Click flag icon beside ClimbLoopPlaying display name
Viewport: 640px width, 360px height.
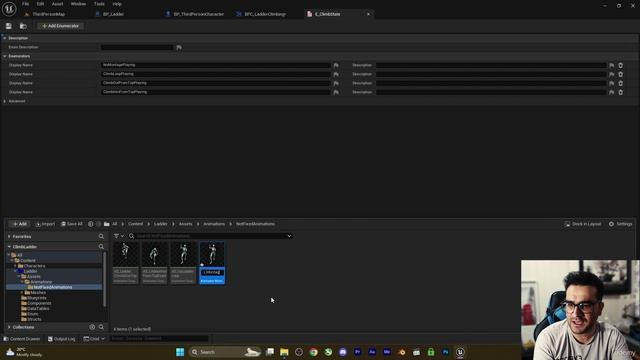tap(336, 74)
